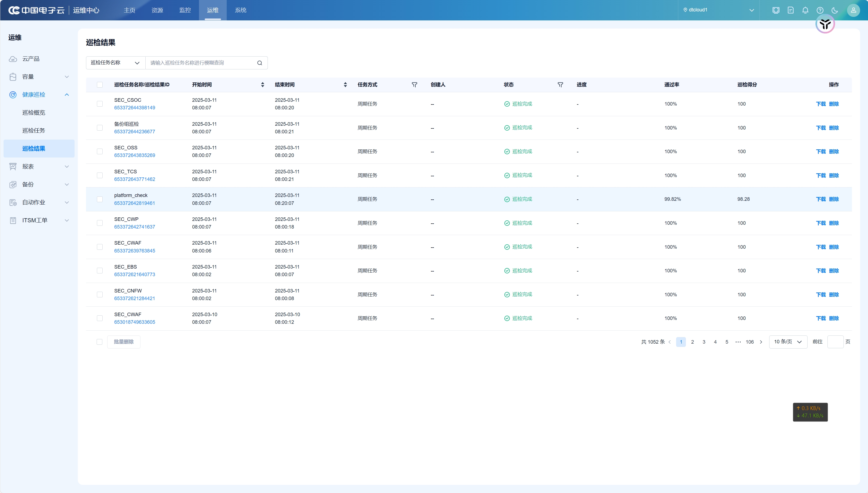Viewport: 868px width, 493px height.
Task: Download the SEC_CSOC inspection result
Action: (821, 104)
